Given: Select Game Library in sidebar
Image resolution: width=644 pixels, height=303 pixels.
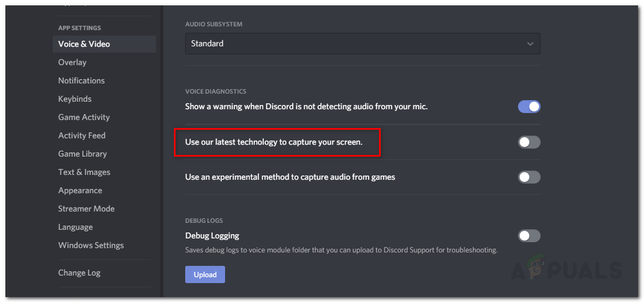Looking at the screenshot, I should point(82,154).
